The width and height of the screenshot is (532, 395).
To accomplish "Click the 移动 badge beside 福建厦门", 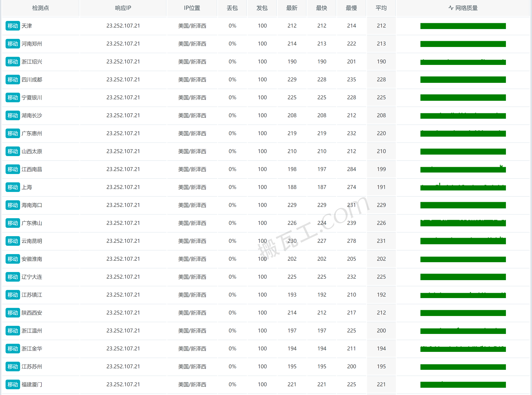I will [13, 385].
